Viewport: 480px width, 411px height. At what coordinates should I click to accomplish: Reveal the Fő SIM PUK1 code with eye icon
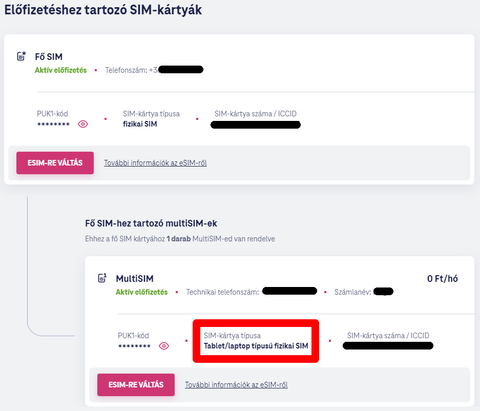point(83,124)
